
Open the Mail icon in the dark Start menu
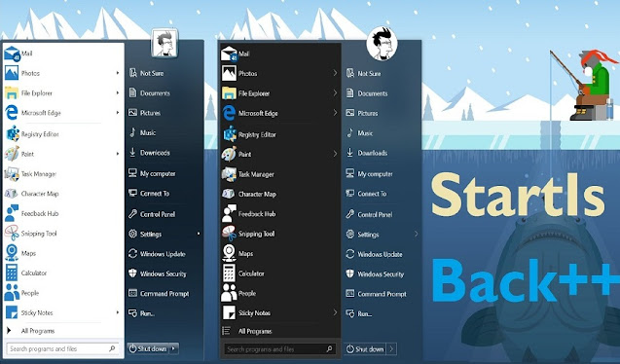(x=229, y=54)
